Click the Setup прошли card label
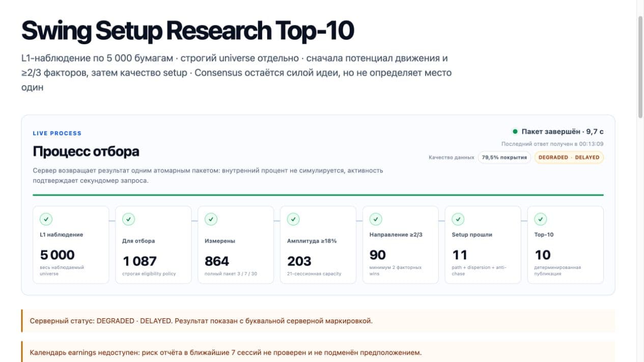 click(x=472, y=235)
